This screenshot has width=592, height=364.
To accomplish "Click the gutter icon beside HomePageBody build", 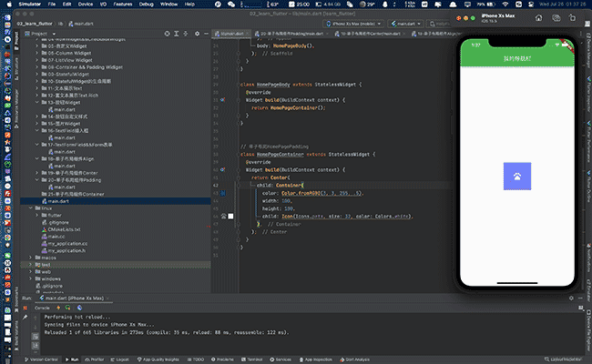I will [223, 100].
